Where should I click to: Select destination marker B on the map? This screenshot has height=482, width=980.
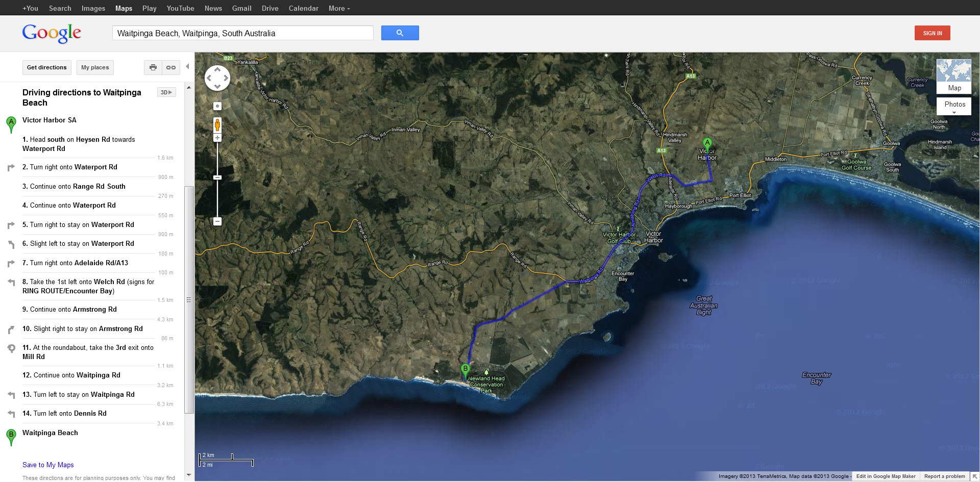[x=465, y=368]
